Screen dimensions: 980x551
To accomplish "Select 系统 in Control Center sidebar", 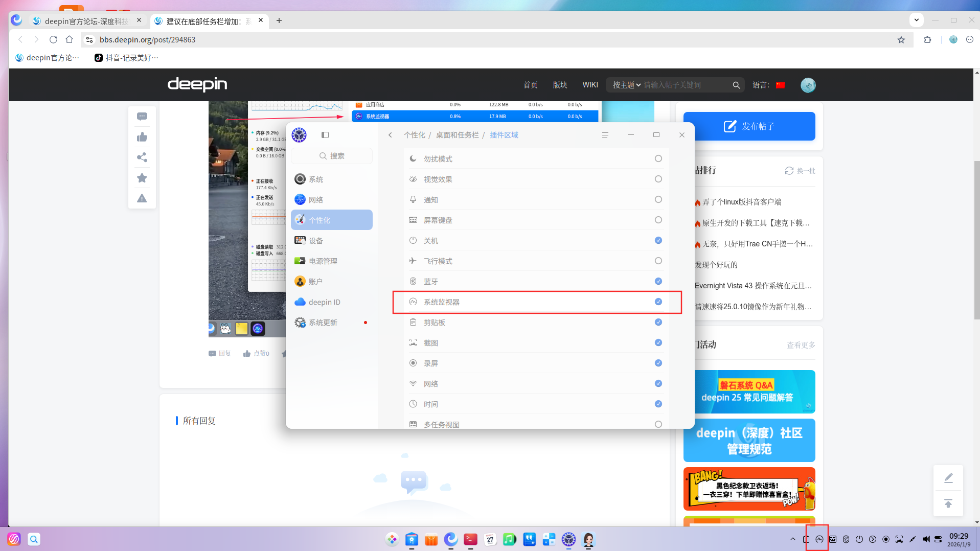I will tap(332, 179).
